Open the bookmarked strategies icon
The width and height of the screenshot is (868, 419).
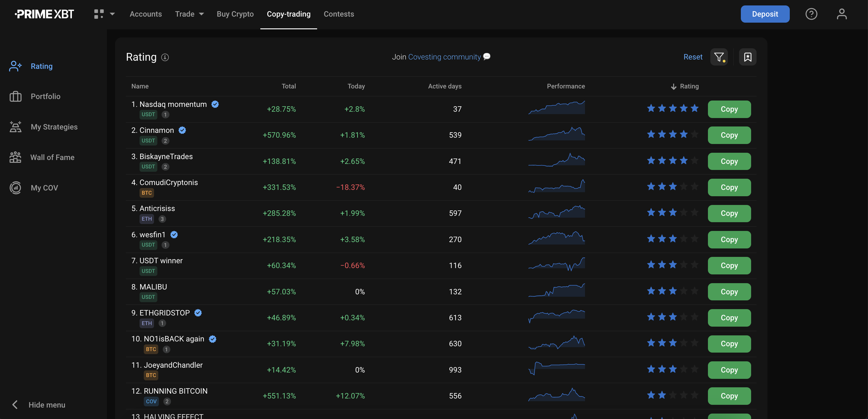(x=747, y=57)
